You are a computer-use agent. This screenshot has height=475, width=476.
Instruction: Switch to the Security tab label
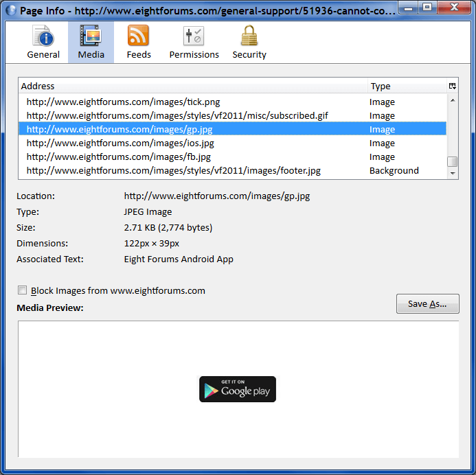pos(249,55)
